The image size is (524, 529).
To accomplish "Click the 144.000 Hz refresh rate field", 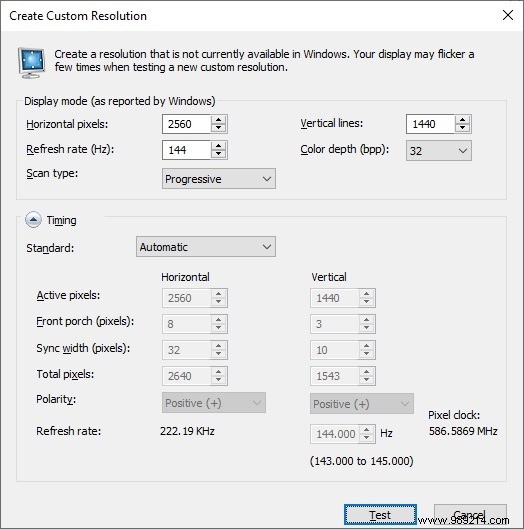I will click(x=334, y=434).
